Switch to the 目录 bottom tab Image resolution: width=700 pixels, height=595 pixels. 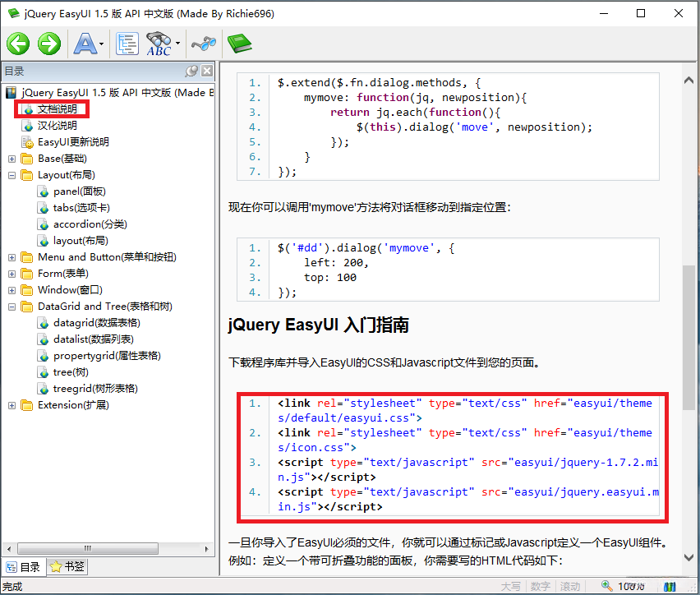(24, 567)
